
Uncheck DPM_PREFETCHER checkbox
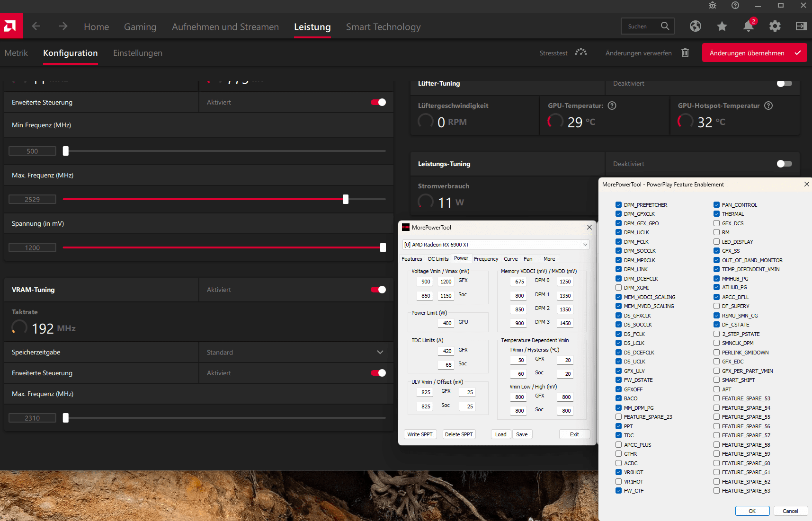pyautogui.click(x=618, y=204)
